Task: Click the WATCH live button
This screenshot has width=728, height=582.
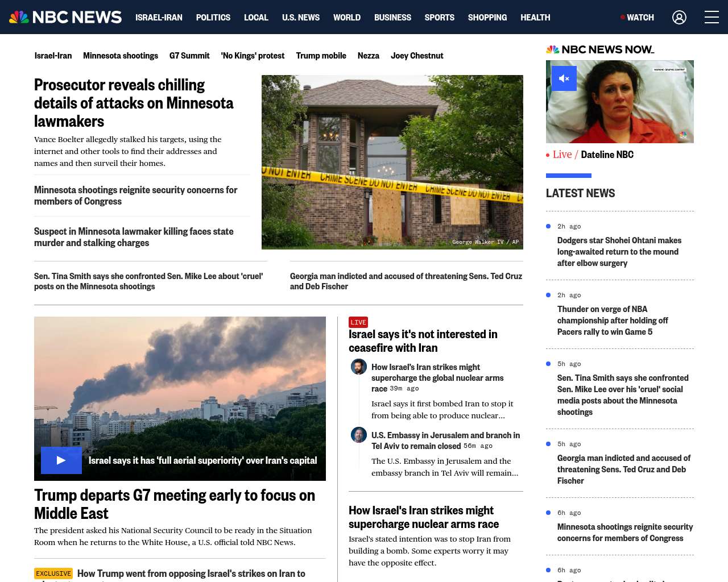Action: (x=638, y=18)
